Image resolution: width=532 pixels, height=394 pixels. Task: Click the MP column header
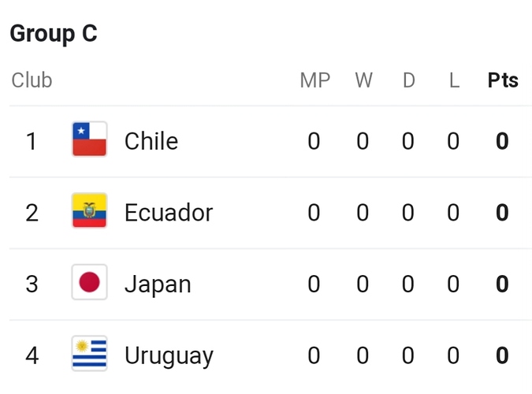(314, 80)
